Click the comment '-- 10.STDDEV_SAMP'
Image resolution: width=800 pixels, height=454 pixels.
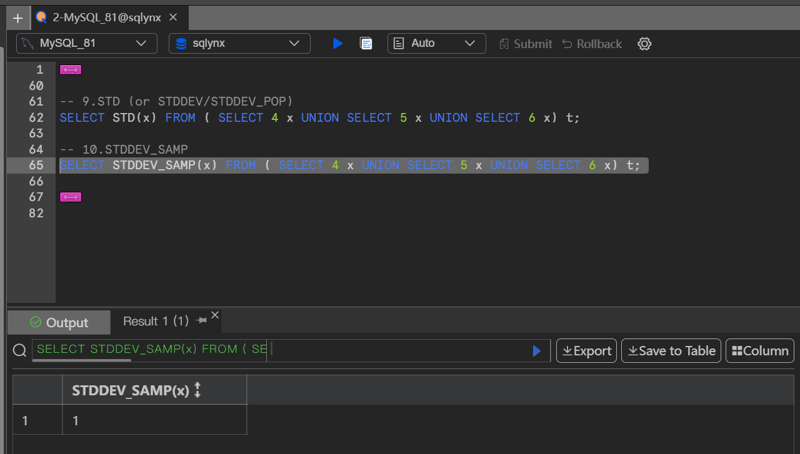(124, 149)
